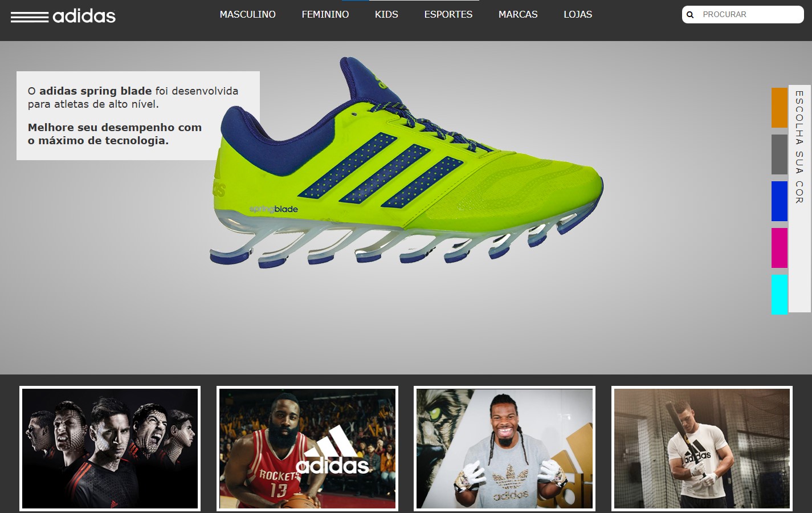The image size is (812, 513).
Task: Navigate to LOJAS page
Action: [577, 15]
